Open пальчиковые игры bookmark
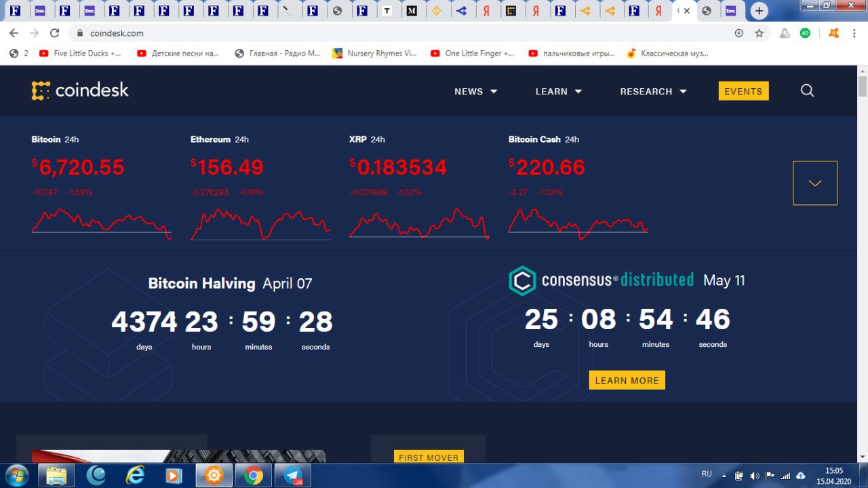The width and height of the screenshot is (868, 488). click(572, 53)
